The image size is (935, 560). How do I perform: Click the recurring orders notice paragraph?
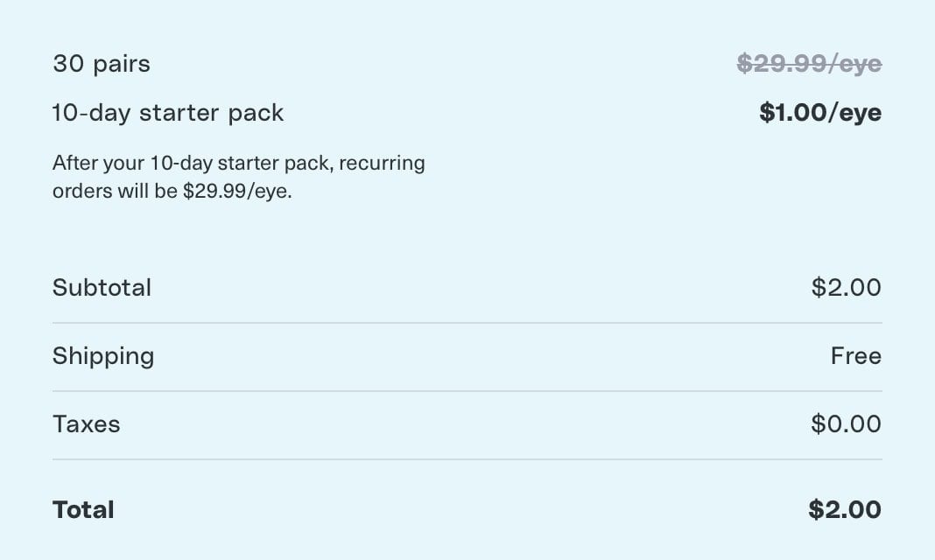[238, 177]
